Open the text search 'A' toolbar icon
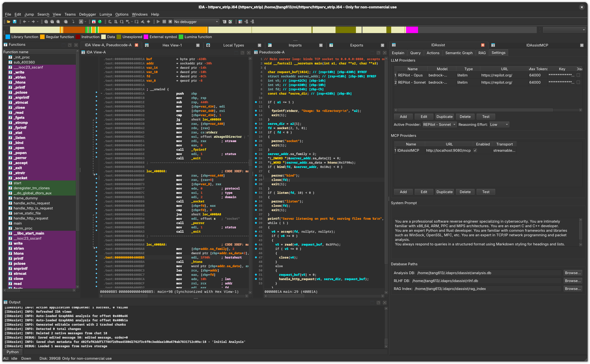590x364 pixels. click(x=81, y=22)
